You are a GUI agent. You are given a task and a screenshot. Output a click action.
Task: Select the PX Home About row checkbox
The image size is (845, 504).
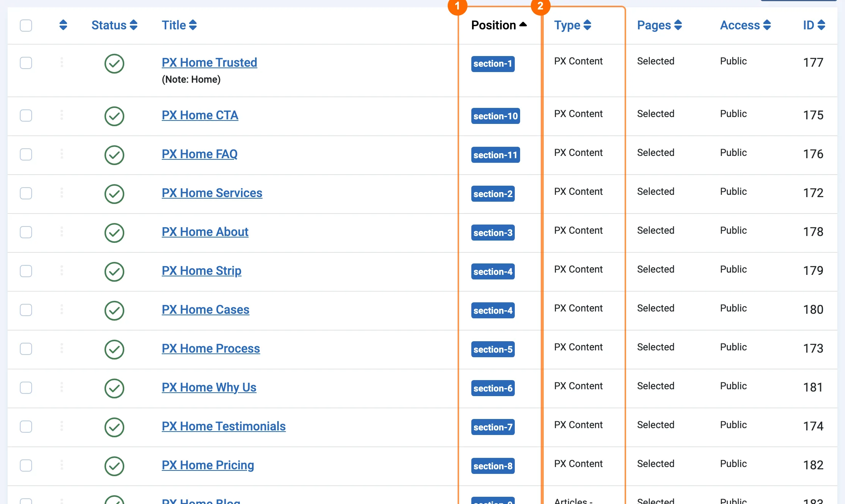click(x=26, y=232)
